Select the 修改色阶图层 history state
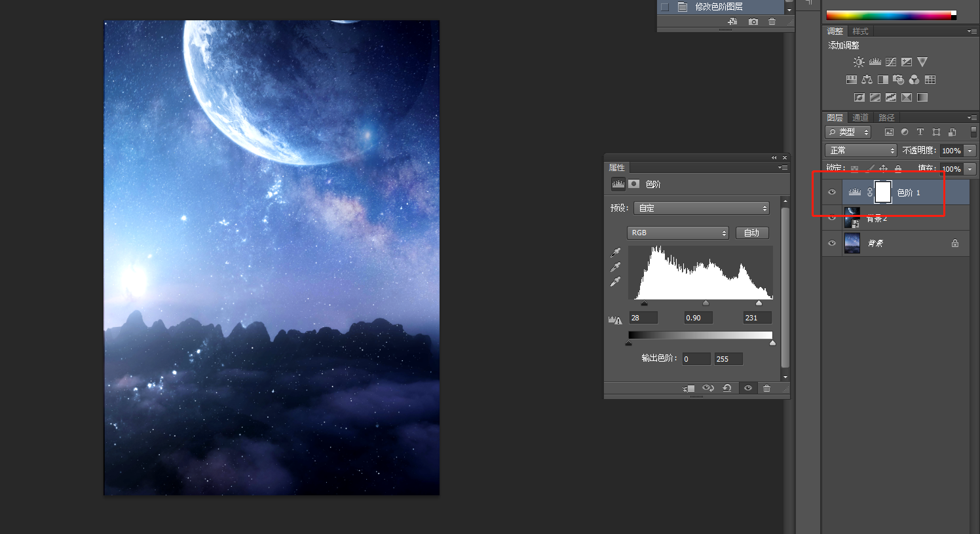Image resolution: width=980 pixels, height=534 pixels. click(721, 7)
